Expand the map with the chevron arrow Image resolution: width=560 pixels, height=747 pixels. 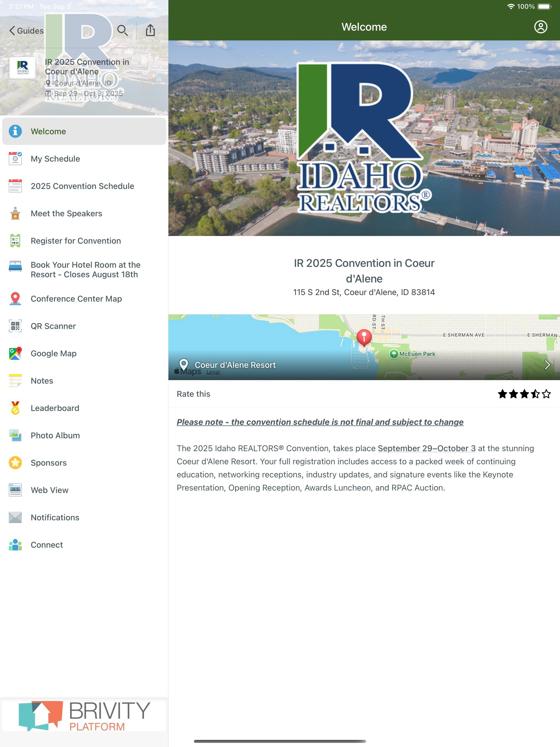coord(547,365)
